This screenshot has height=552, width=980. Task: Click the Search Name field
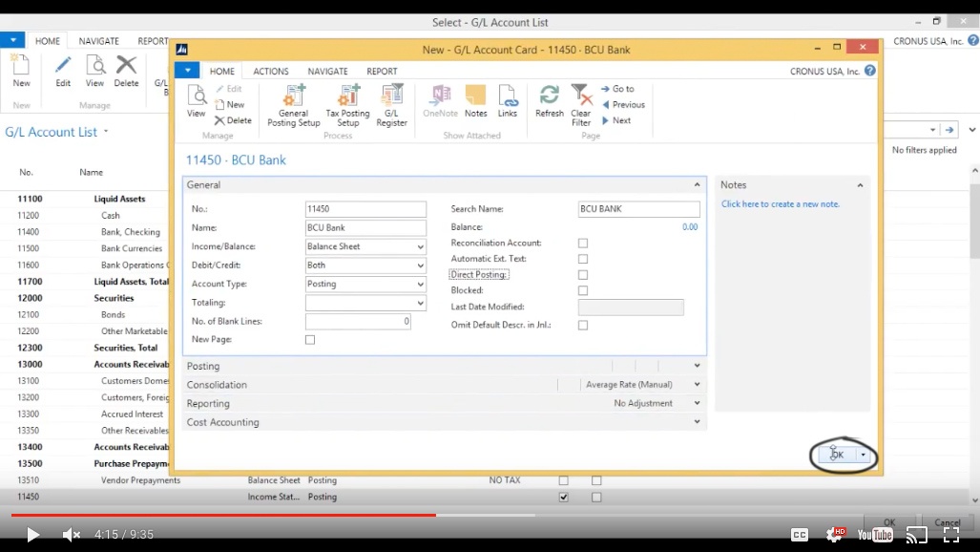pyautogui.click(x=638, y=209)
